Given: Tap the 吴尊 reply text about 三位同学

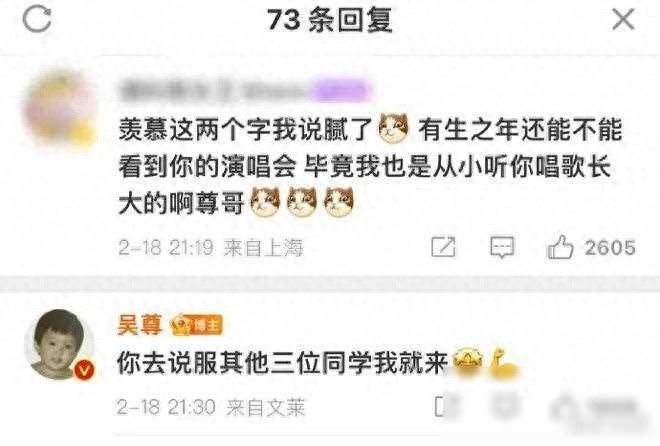Looking at the screenshot, I should (282, 363).
